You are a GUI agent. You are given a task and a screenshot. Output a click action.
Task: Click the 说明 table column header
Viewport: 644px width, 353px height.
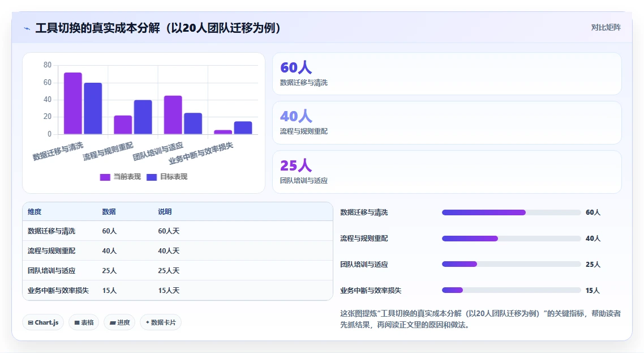click(x=165, y=212)
